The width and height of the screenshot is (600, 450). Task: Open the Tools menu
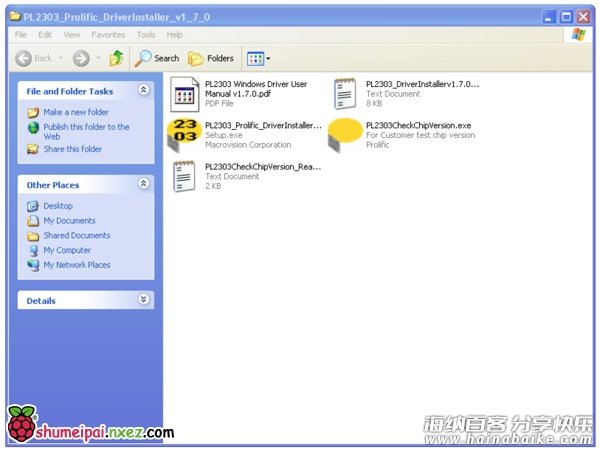pos(146,35)
